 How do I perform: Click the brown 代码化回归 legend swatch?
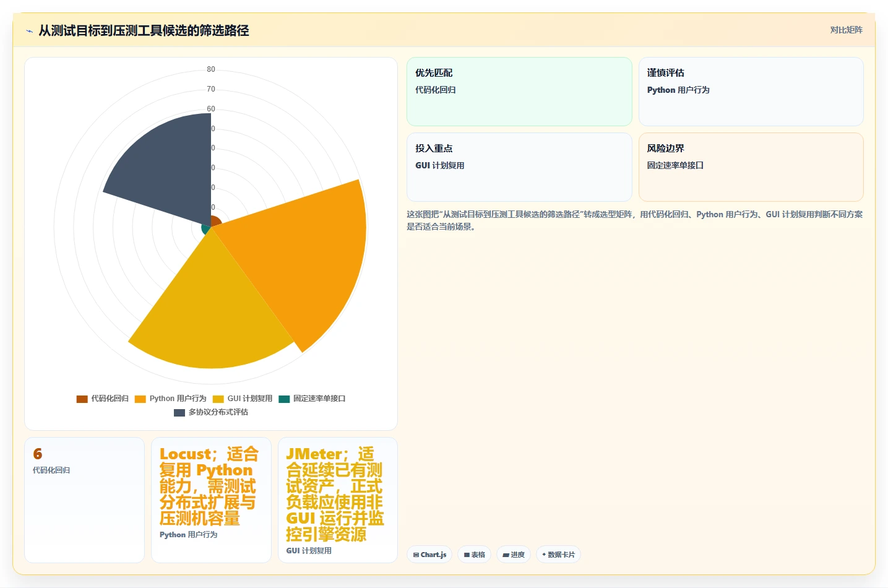[x=82, y=399]
